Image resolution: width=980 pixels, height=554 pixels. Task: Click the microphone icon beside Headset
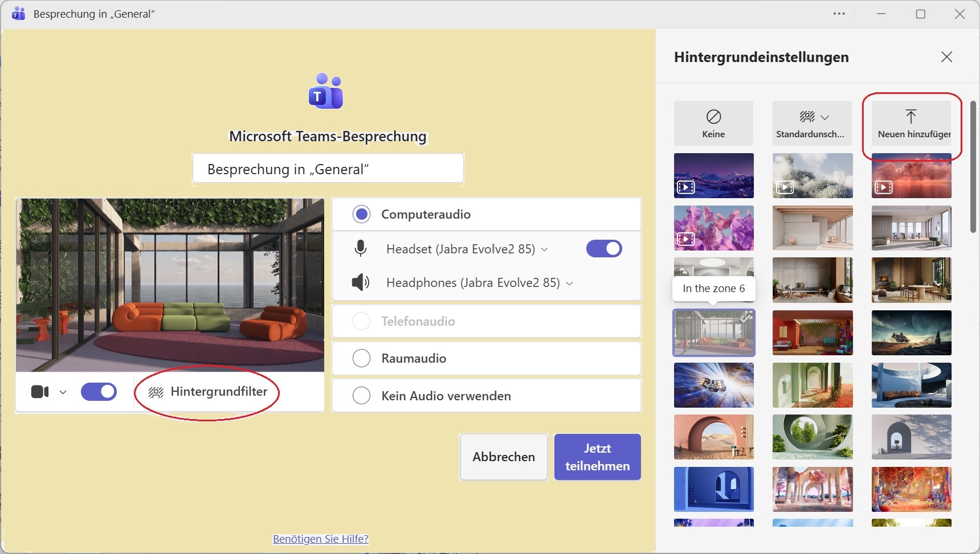(361, 248)
